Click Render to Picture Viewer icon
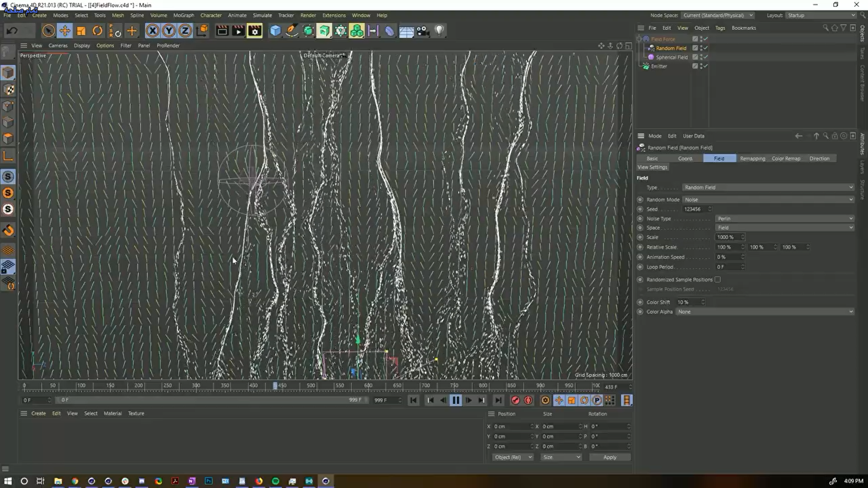868x488 pixels. (x=238, y=31)
